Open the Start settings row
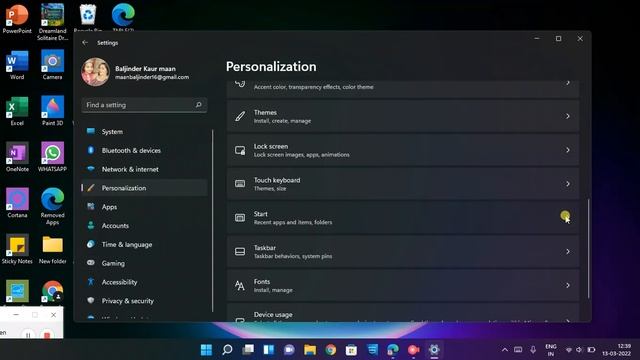Image resolution: width=640 pixels, height=360 pixels. coord(403,218)
